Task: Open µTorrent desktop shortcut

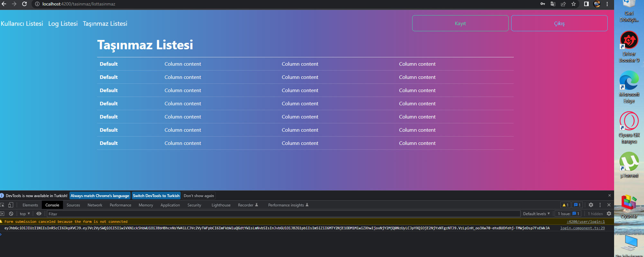Action: click(629, 165)
